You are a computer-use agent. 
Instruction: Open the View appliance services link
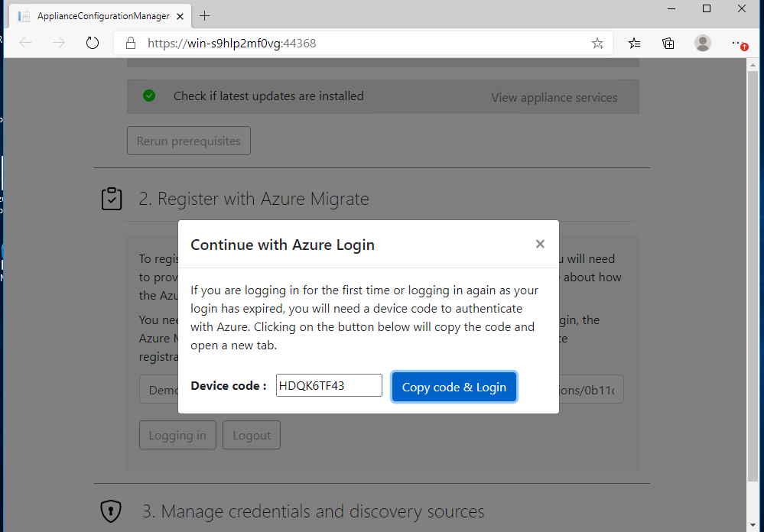(x=554, y=97)
